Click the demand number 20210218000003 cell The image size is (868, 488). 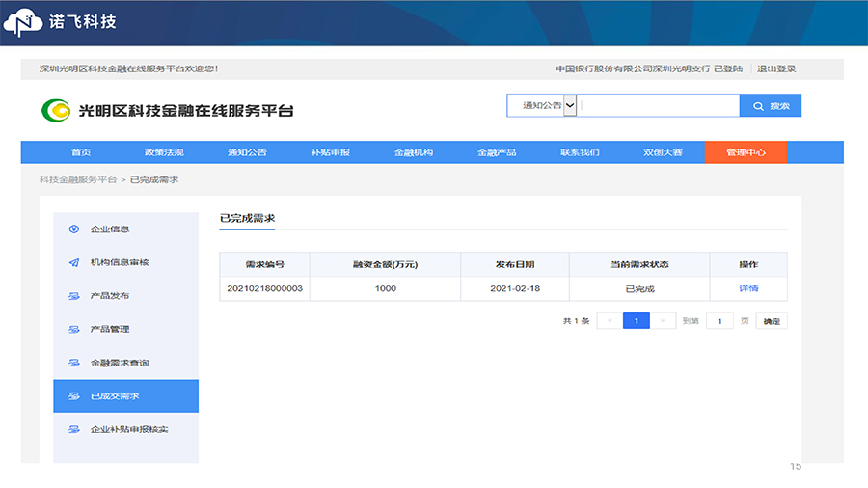[x=264, y=288]
